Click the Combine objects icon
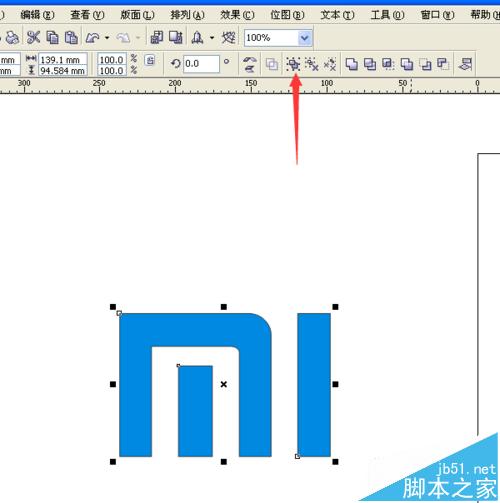This screenshot has width=500, height=503. click(272, 64)
